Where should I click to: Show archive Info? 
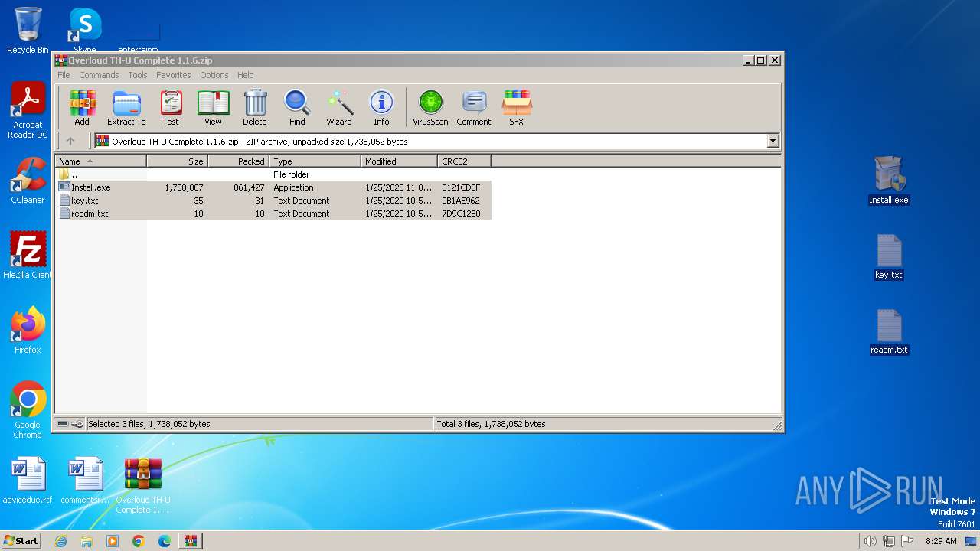[x=381, y=107]
